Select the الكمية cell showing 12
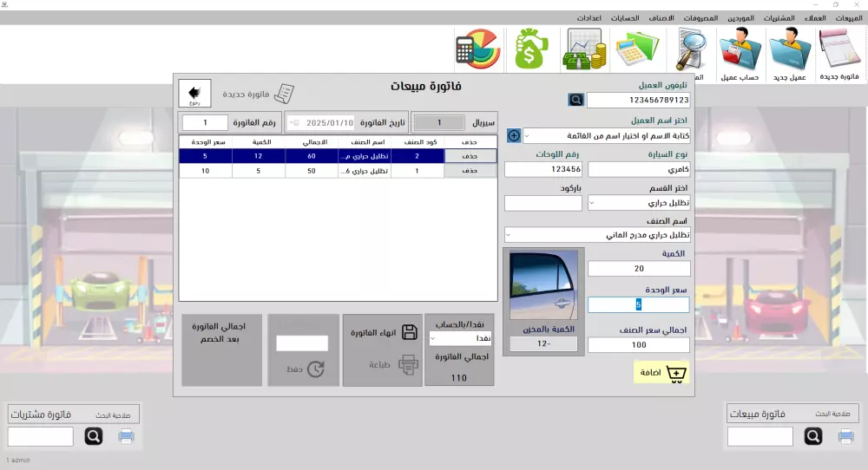 (x=259, y=156)
